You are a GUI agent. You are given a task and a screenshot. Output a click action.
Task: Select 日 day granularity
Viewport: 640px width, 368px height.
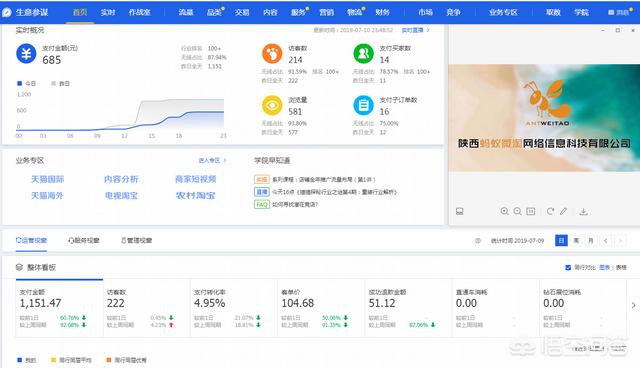coord(562,241)
